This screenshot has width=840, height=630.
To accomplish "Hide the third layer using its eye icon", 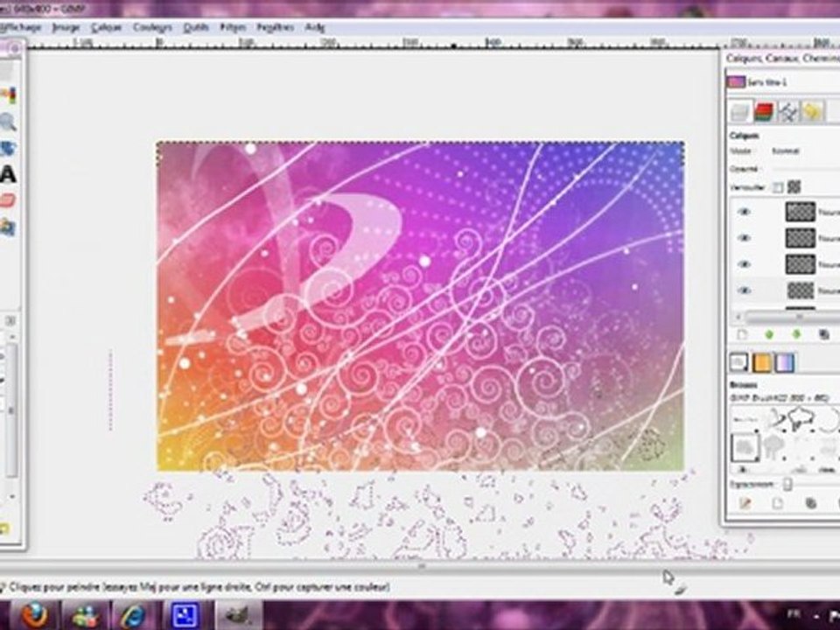I will click(744, 264).
